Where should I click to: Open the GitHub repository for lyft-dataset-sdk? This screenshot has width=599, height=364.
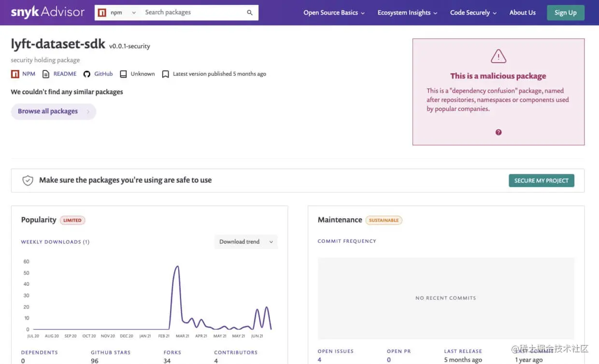[87, 73]
